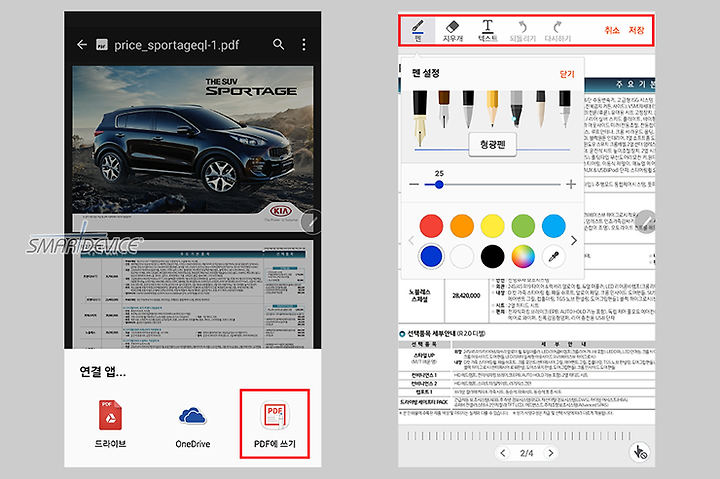Open with Google Drive (드라이브)

(x=110, y=423)
